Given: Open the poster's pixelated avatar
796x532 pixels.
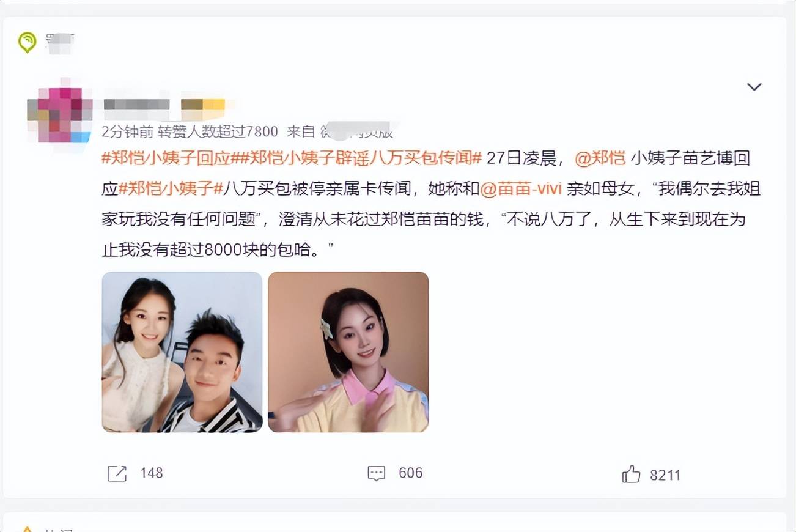Looking at the screenshot, I should 60,115.
